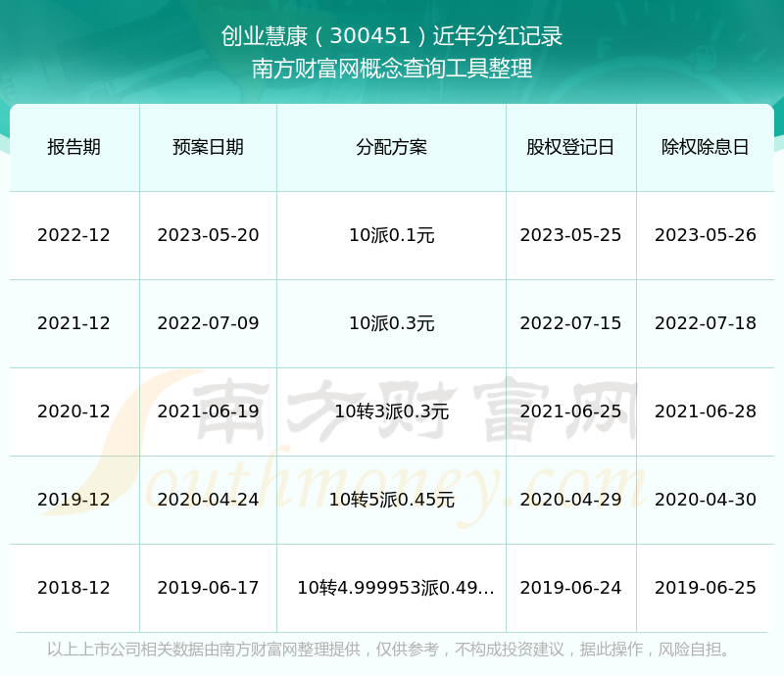Select the 2020-04-24 proposal date cell

pos(208,500)
